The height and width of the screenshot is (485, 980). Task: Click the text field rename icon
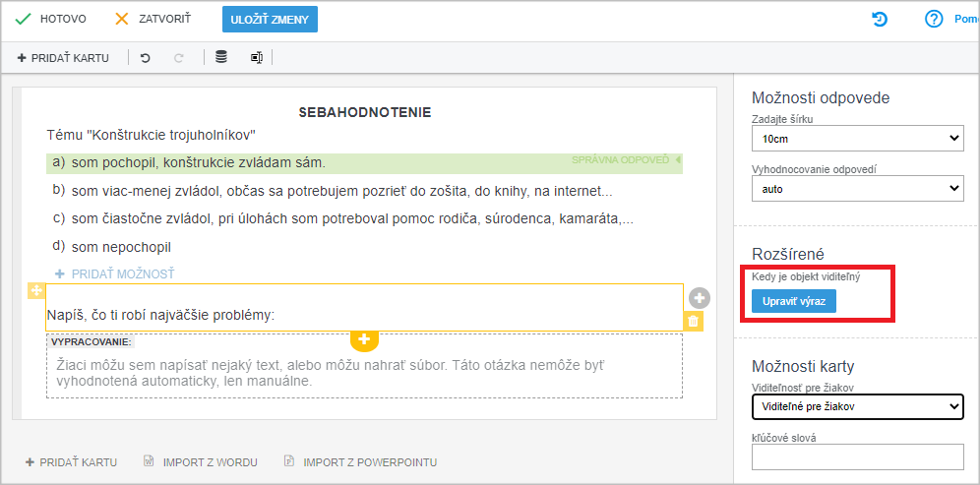click(x=256, y=57)
